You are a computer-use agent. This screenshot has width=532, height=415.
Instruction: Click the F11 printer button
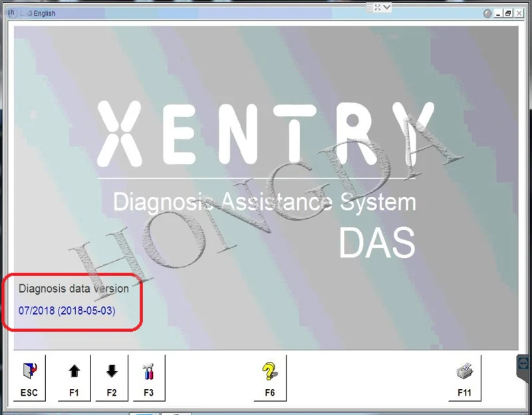click(x=464, y=378)
